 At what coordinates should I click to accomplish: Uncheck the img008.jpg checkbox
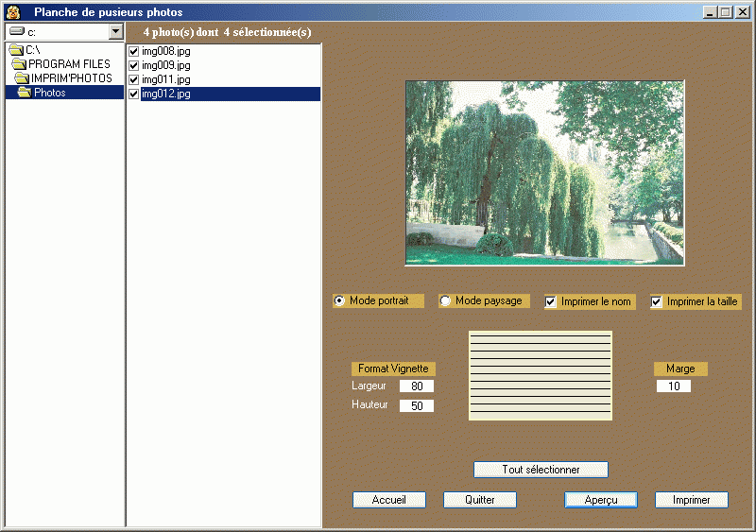(134, 51)
